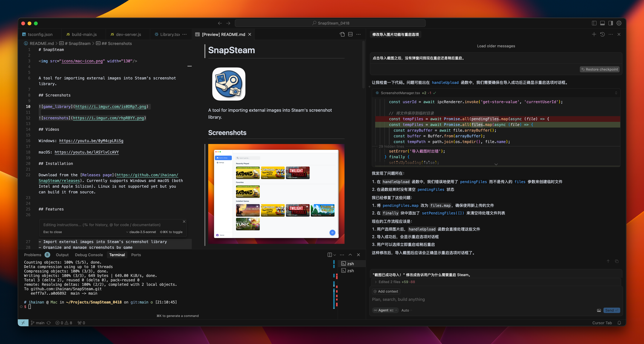Click the show source icon for preview

342,34
